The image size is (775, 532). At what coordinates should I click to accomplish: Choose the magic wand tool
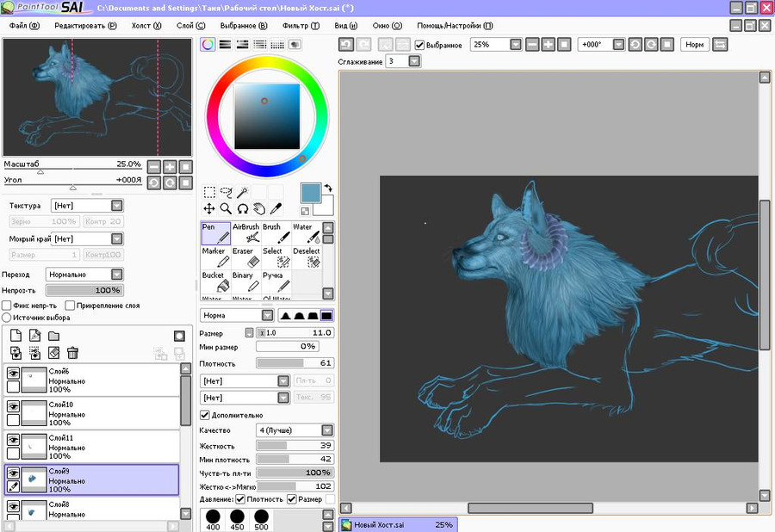coord(243,192)
